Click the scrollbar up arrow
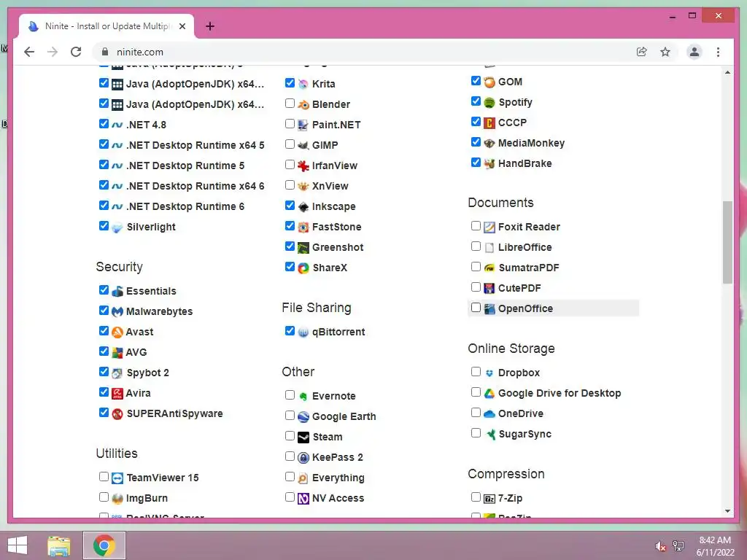The image size is (747, 560). 727,72
